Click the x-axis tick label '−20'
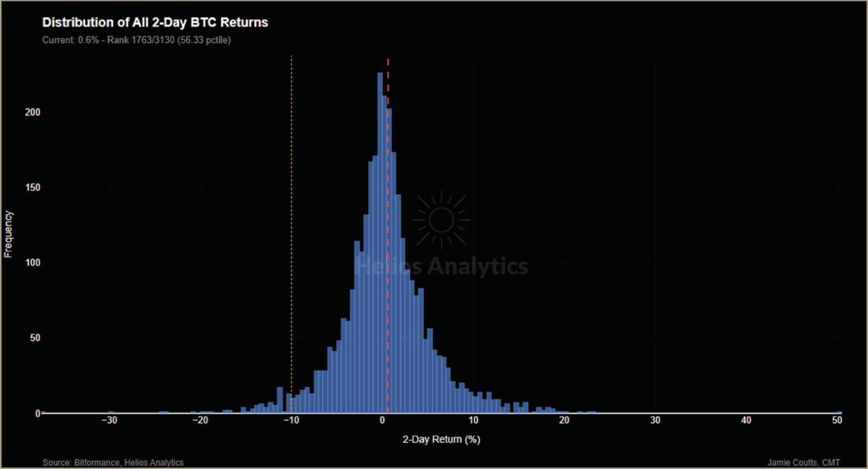868x469 pixels. coord(200,420)
